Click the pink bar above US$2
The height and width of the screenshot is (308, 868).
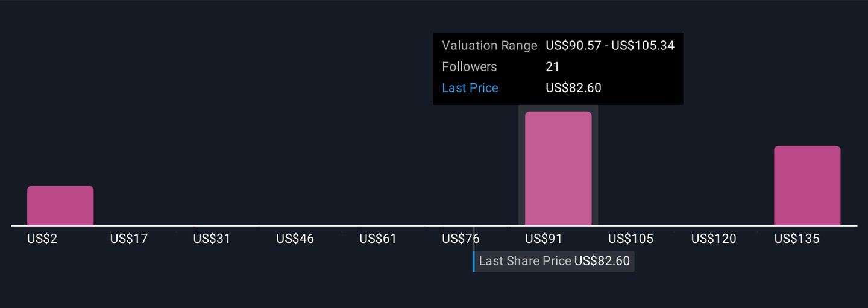(x=60, y=206)
